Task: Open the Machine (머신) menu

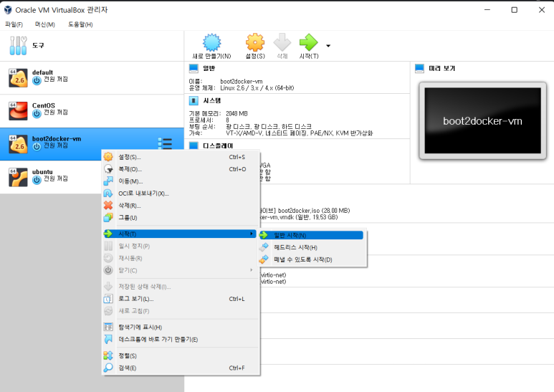Action: click(45, 24)
